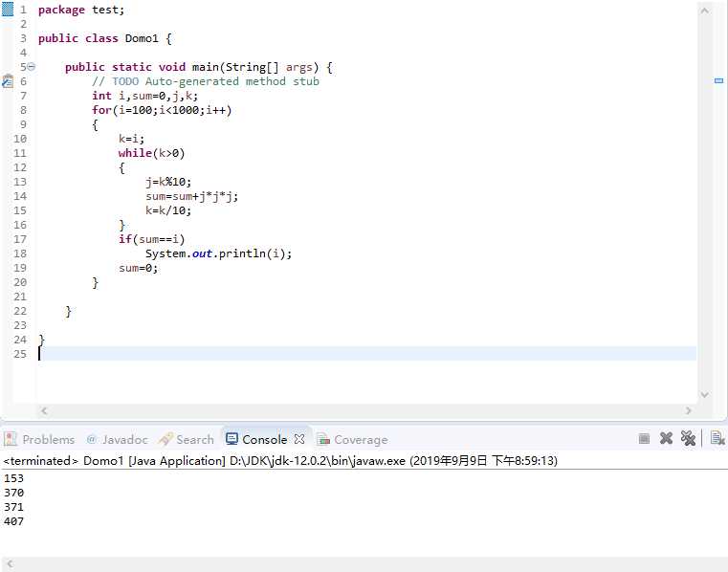Switch to the Search tab
Image resolution: width=728 pixels, height=572 pixels.
pyautogui.click(x=186, y=439)
